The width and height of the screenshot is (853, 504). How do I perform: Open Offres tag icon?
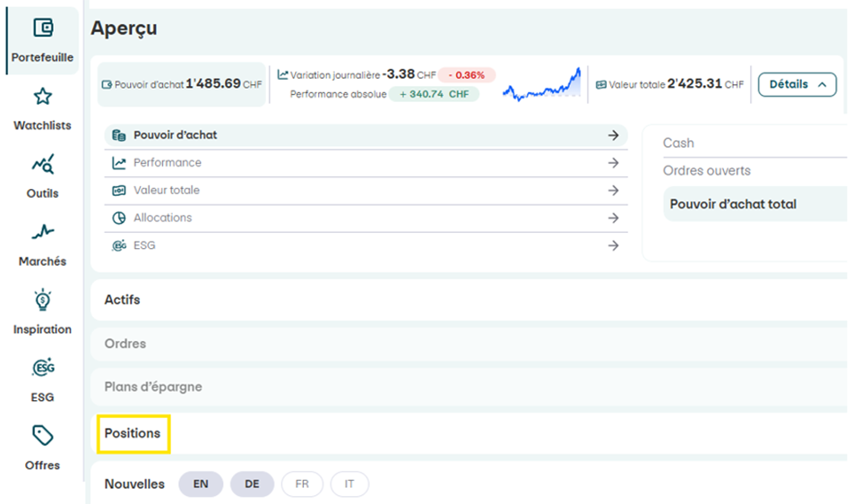click(42, 436)
